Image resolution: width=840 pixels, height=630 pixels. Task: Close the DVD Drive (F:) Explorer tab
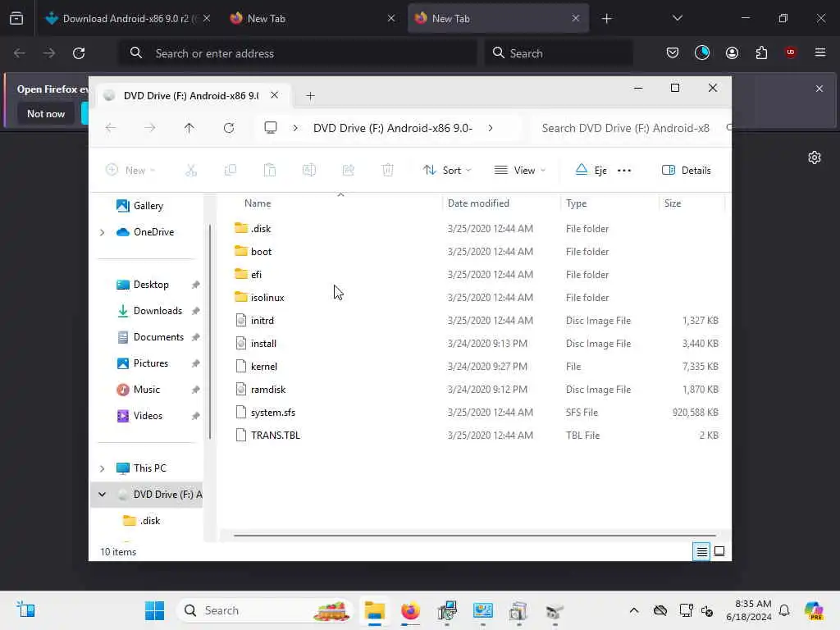coord(274,95)
